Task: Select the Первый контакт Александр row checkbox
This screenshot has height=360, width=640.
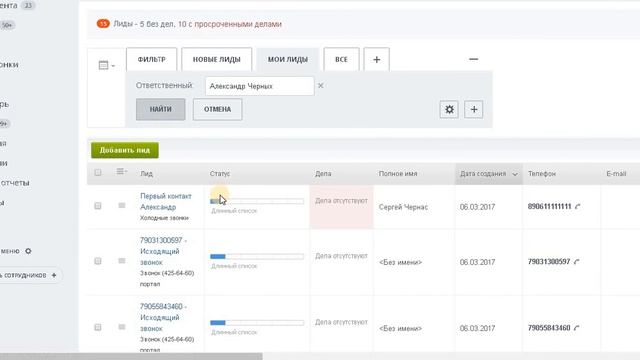Action: (x=98, y=206)
